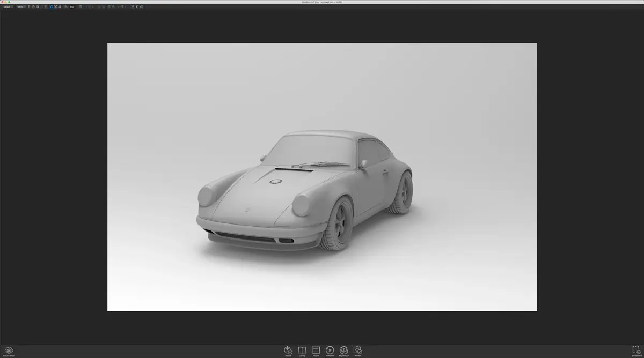Open the Default workspace dropdown

click(8, 8)
